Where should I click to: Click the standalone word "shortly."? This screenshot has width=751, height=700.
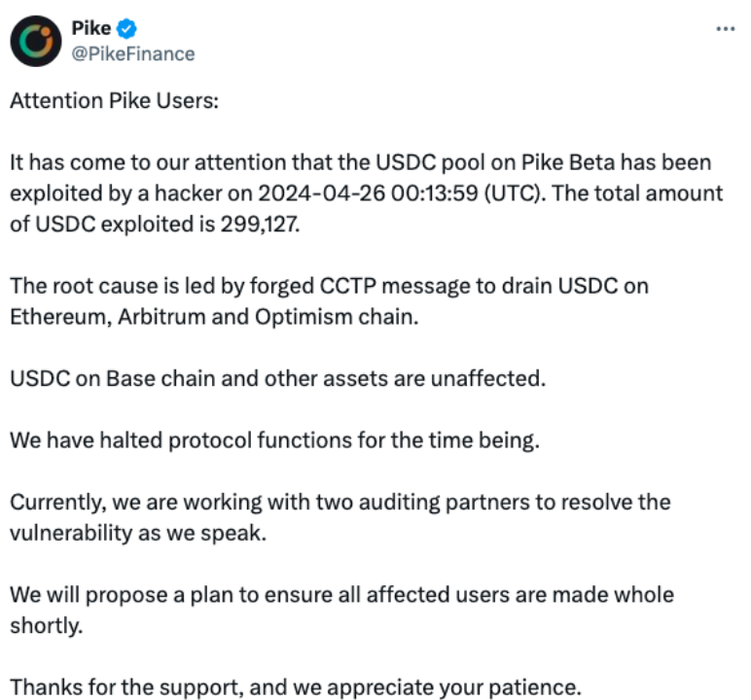pos(47,625)
